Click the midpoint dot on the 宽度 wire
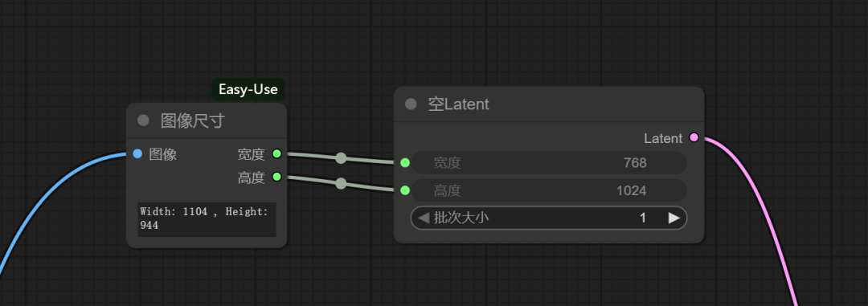Viewport: 868px width, 306px height. (x=341, y=158)
